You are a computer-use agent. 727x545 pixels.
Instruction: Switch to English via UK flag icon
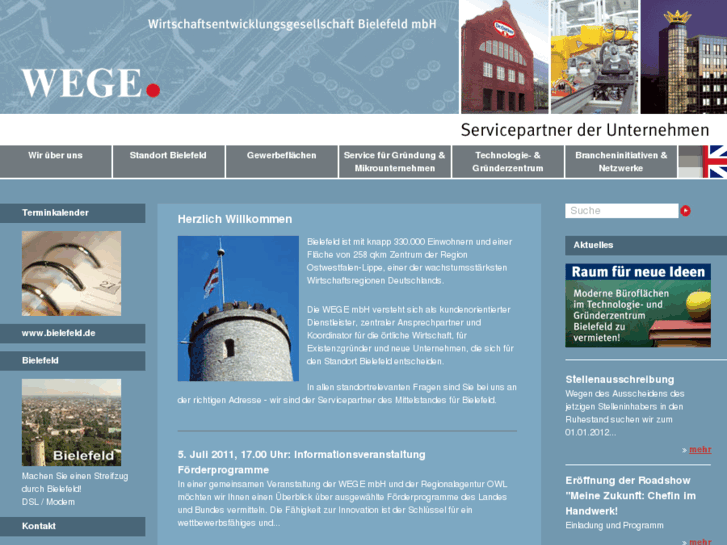[x=714, y=161]
